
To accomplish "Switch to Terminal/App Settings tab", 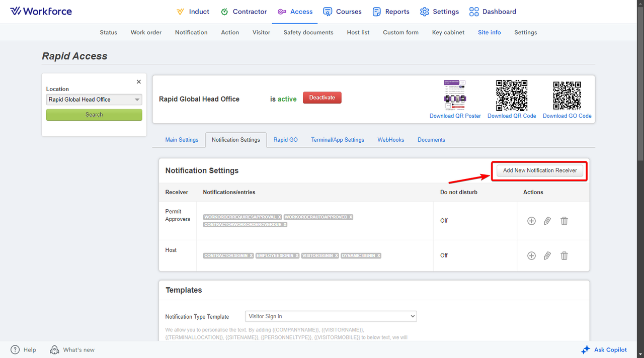I will [338, 140].
